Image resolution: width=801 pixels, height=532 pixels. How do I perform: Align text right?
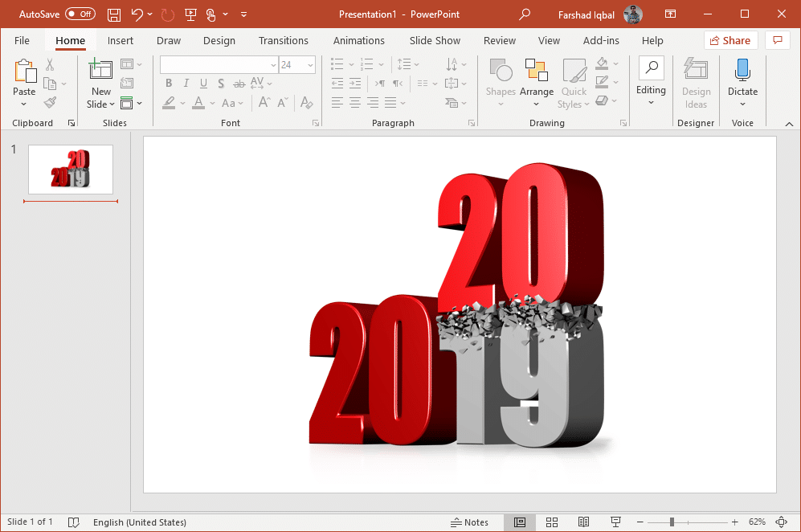pyautogui.click(x=373, y=103)
